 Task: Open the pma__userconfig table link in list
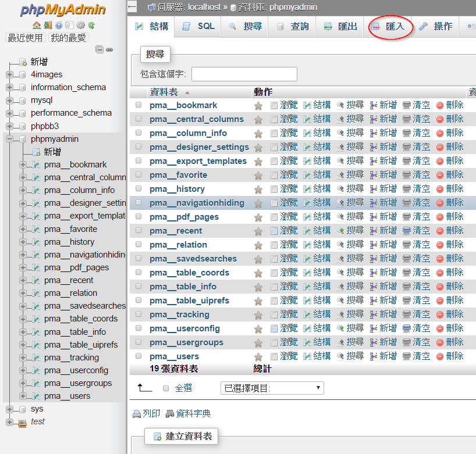point(184,328)
